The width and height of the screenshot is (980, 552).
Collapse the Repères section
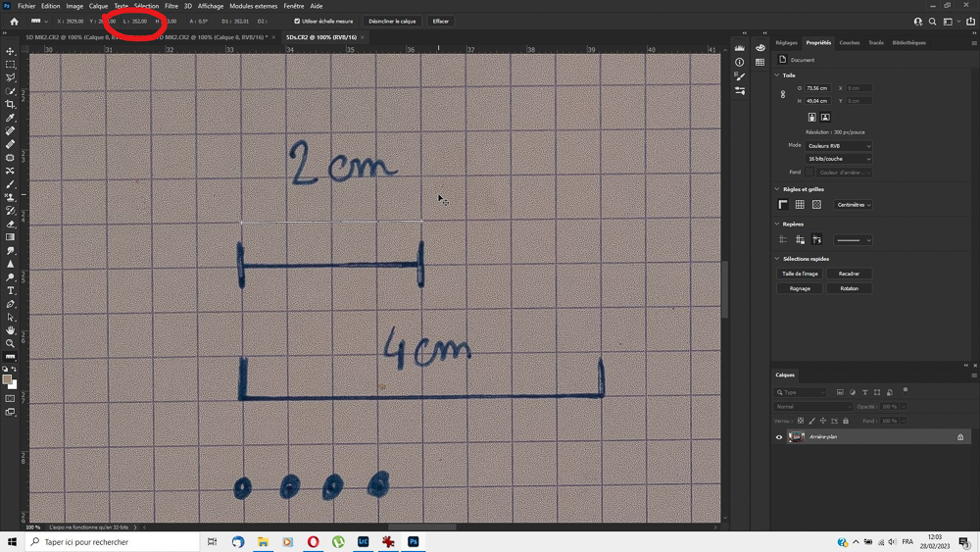coord(777,224)
